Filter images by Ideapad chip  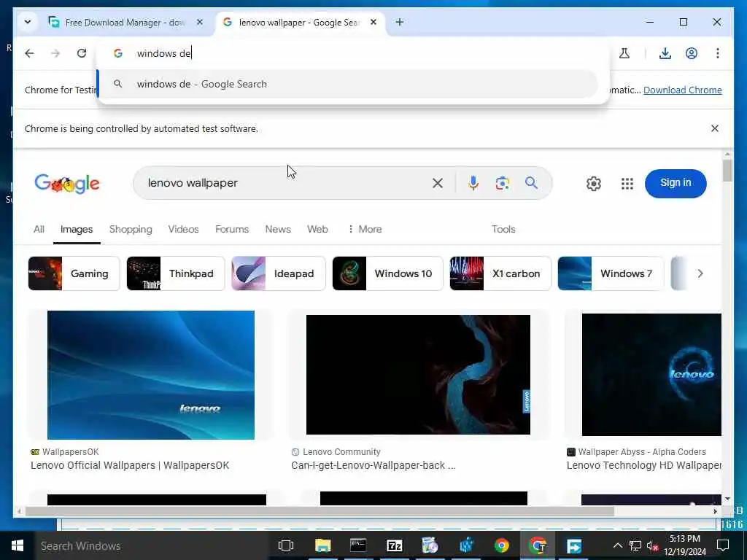278,273
